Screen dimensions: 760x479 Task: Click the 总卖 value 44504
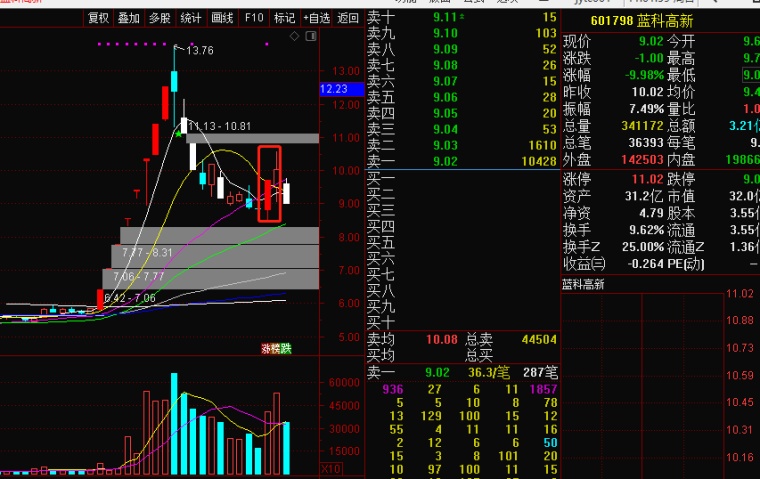click(x=539, y=339)
